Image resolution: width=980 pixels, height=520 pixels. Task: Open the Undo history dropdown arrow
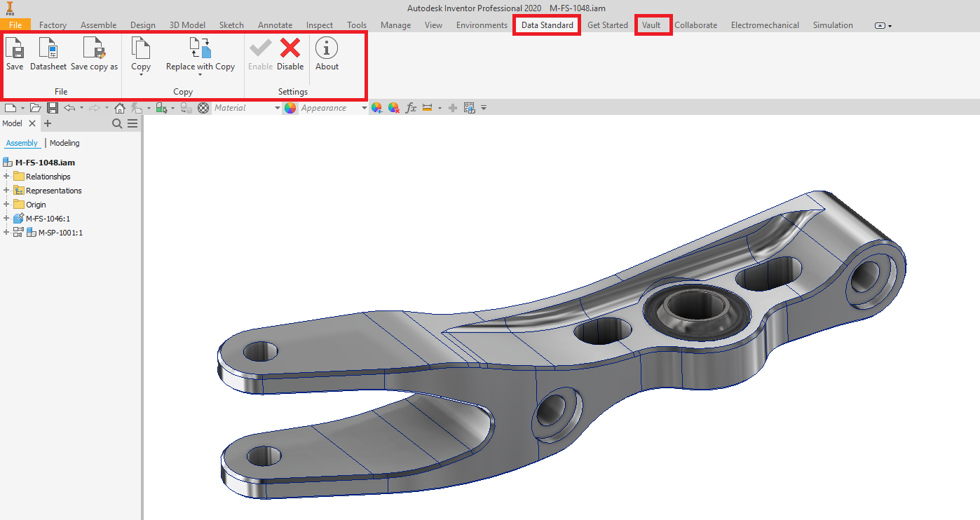click(81, 108)
